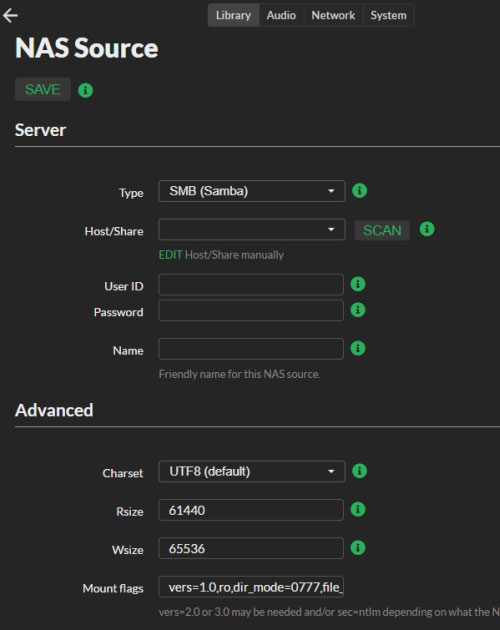Open Password info icon
This screenshot has width=500, height=630.
coord(358,310)
